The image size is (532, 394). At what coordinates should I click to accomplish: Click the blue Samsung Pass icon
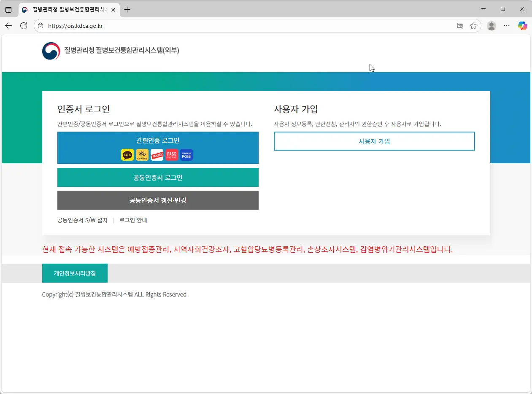pos(186,155)
